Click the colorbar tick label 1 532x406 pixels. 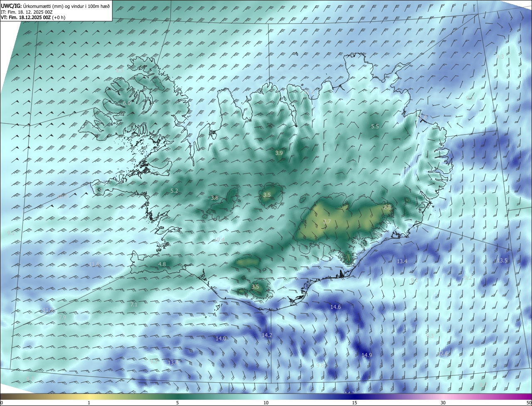(x=89, y=403)
